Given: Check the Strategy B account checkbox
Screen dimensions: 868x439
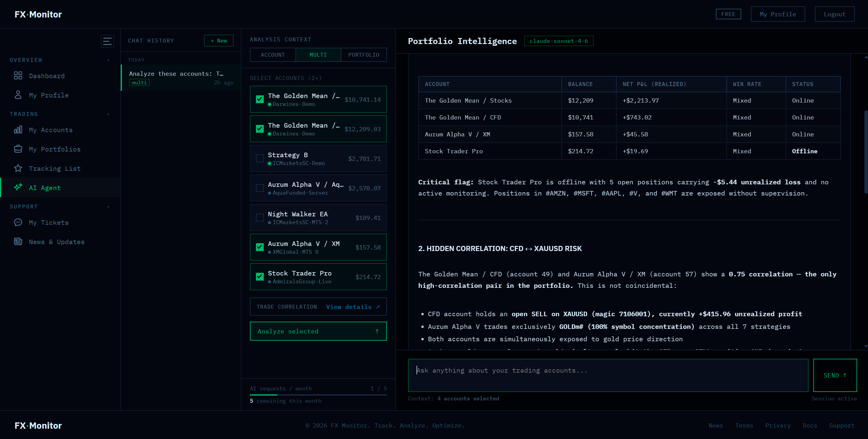Looking at the screenshot, I should [x=260, y=158].
